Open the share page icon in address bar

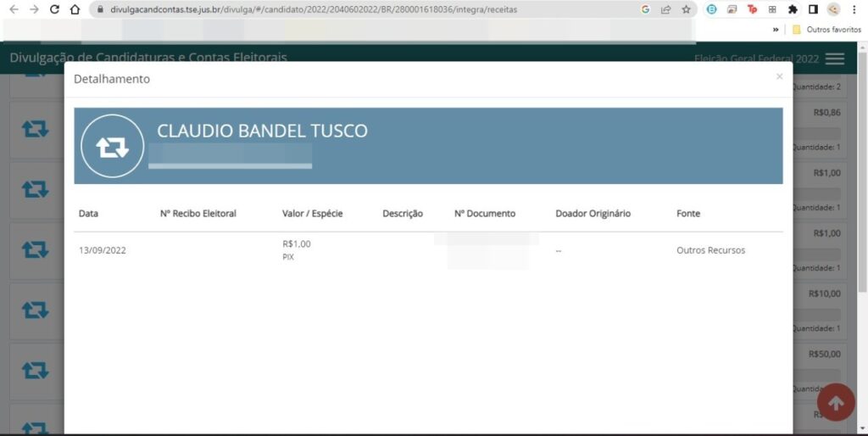666,9
